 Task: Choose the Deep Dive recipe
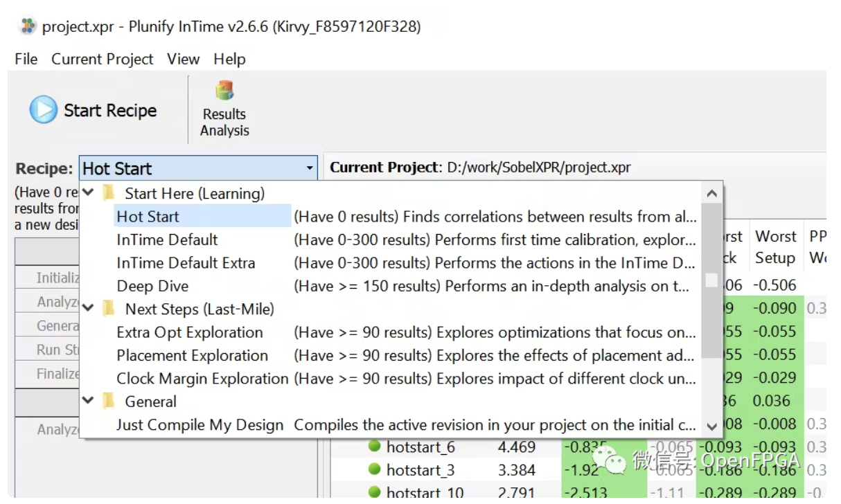point(152,286)
